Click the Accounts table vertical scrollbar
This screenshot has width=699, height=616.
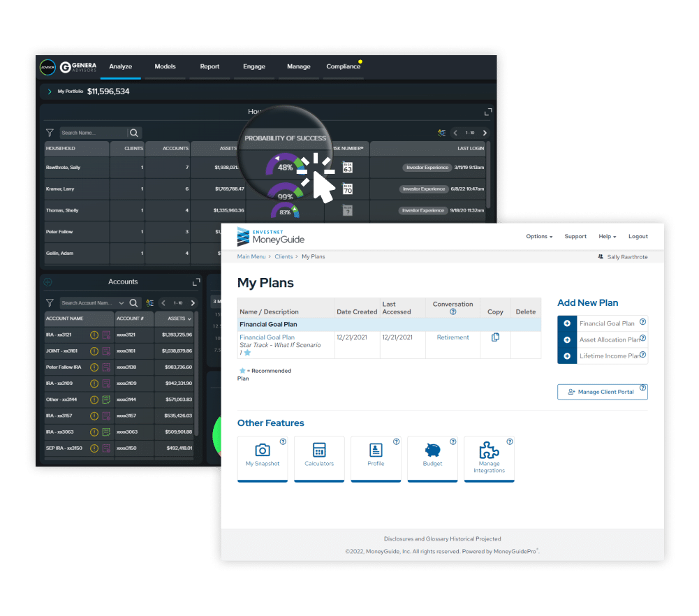[197, 373]
